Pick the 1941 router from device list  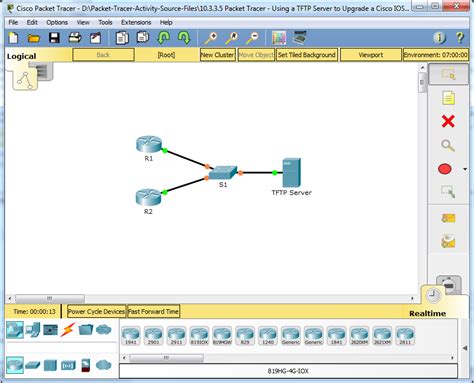[x=131, y=336]
